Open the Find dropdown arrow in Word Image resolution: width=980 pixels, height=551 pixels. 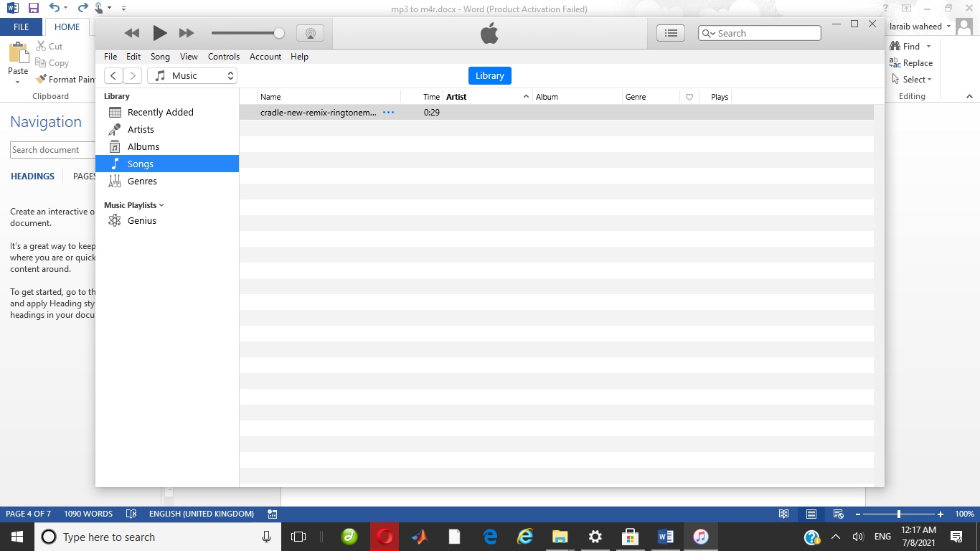point(928,47)
